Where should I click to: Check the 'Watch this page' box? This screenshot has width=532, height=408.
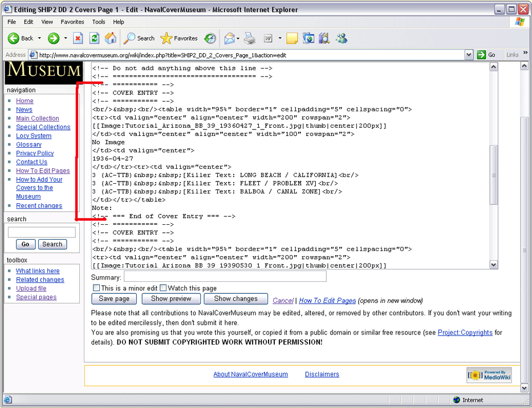coord(163,288)
